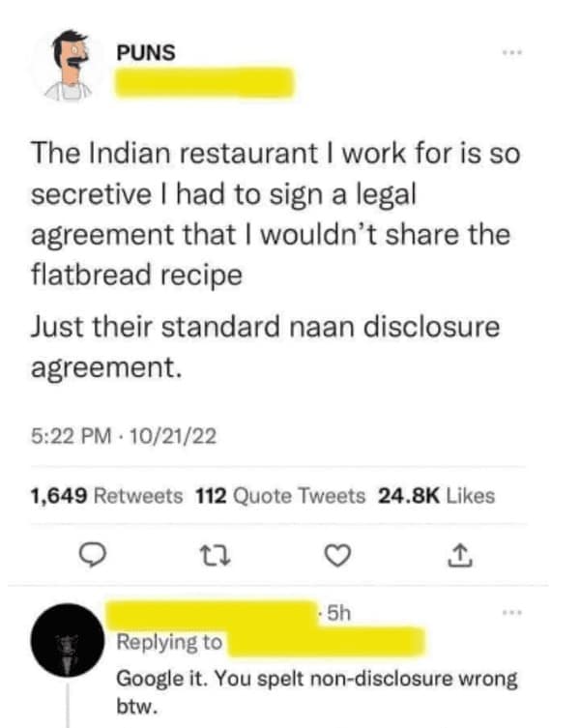The width and height of the screenshot is (580, 728).
Task: Open the share upload icon
Action: pyautogui.click(x=460, y=555)
